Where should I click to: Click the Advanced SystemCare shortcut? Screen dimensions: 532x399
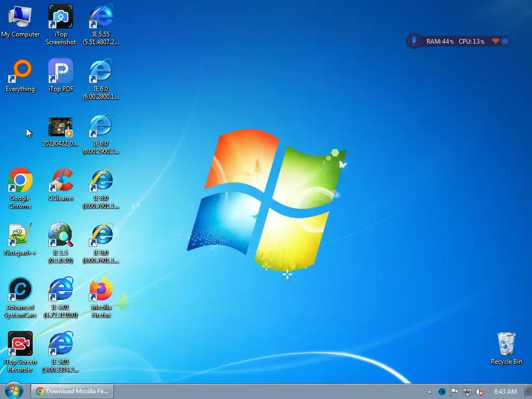(x=20, y=298)
